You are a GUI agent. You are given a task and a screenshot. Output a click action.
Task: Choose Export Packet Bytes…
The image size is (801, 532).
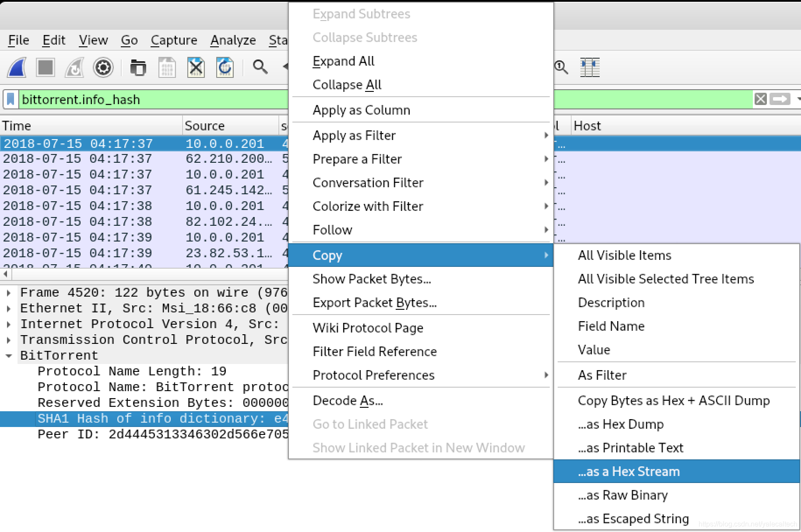pyautogui.click(x=421, y=303)
